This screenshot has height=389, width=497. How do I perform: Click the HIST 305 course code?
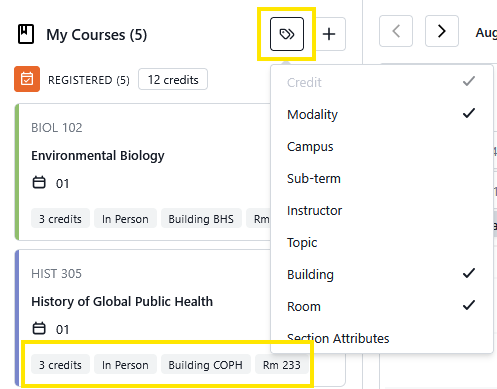tap(56, 274)
